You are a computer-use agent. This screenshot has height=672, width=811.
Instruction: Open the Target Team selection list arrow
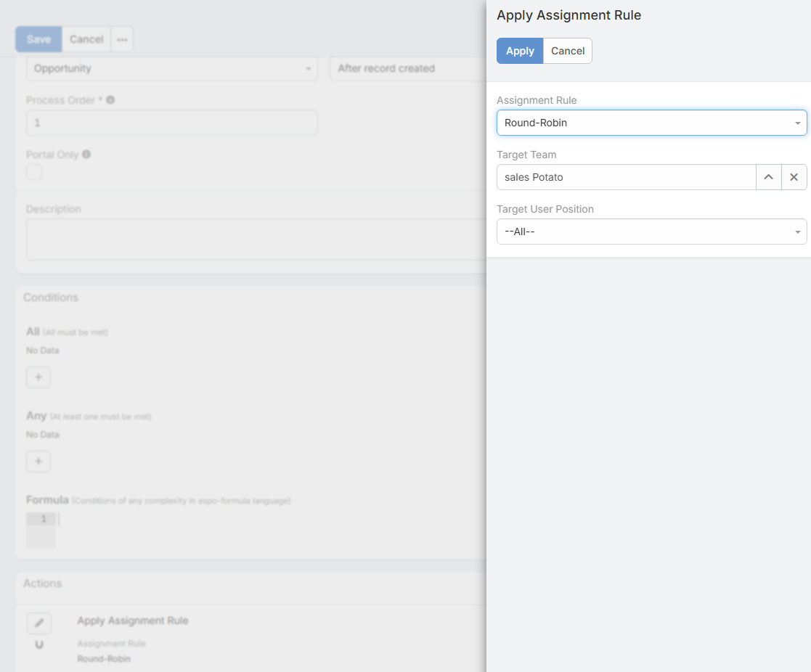tap(768, 177)
